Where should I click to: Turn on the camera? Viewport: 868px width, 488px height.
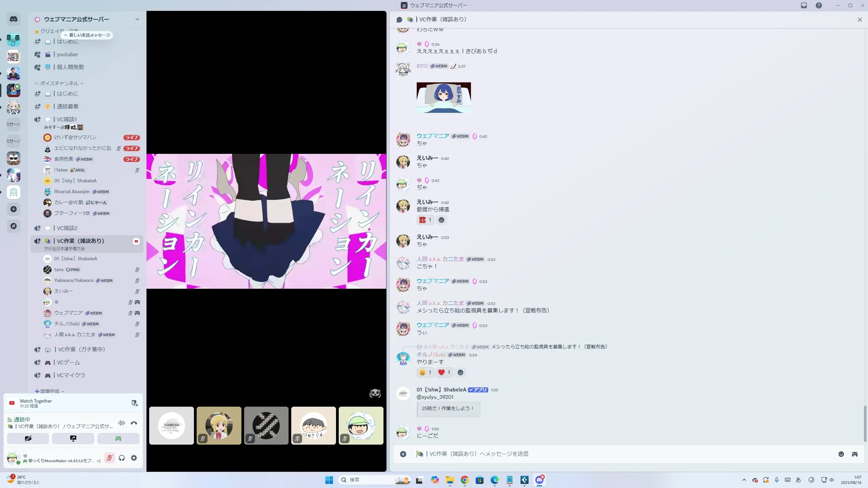(x=28, y=439)
